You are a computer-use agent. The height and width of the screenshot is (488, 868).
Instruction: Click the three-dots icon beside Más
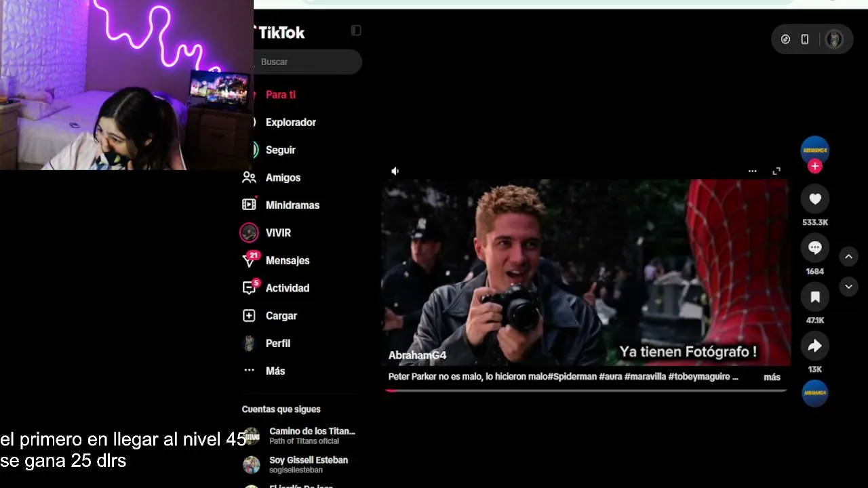(249, 371)
